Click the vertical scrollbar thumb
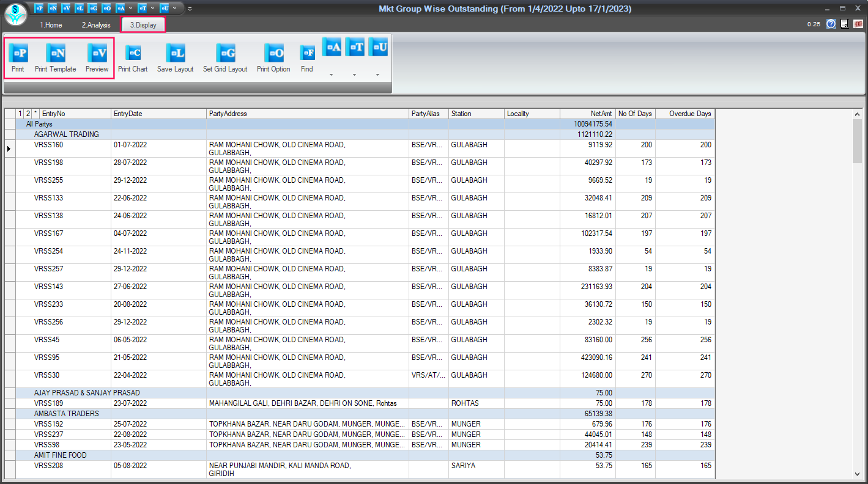 [x=857, y=141]
